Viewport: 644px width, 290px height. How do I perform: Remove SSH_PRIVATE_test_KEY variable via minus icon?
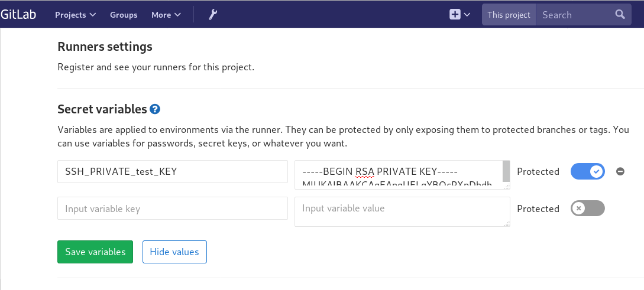[620, 171]
